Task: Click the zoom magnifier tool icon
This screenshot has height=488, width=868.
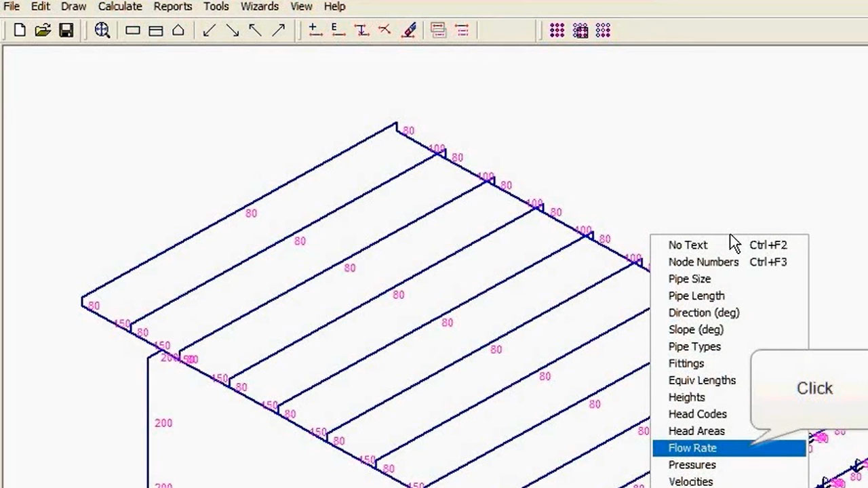Action: [102, 30]
